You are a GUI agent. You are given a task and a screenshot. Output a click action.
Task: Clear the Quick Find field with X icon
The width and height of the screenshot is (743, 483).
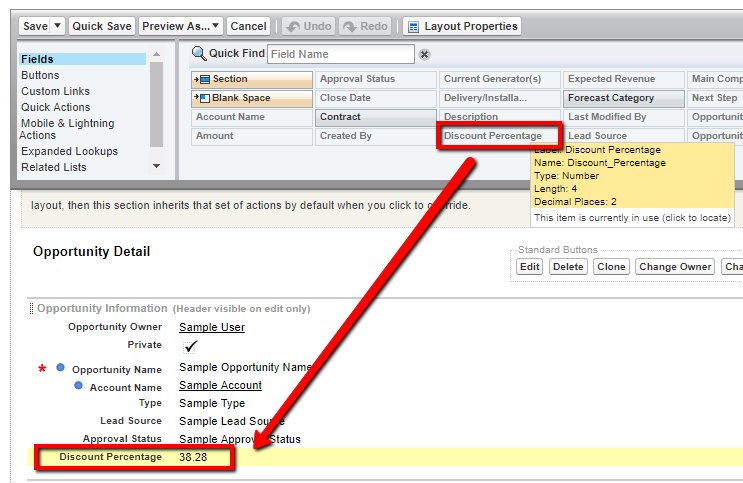click(425, 55)
